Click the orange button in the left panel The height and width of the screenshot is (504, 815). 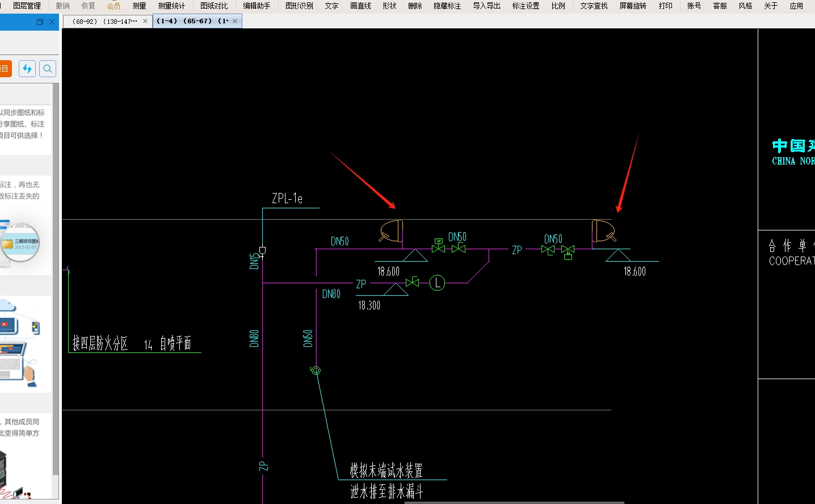pyautogui.click(x=6, y=69)
